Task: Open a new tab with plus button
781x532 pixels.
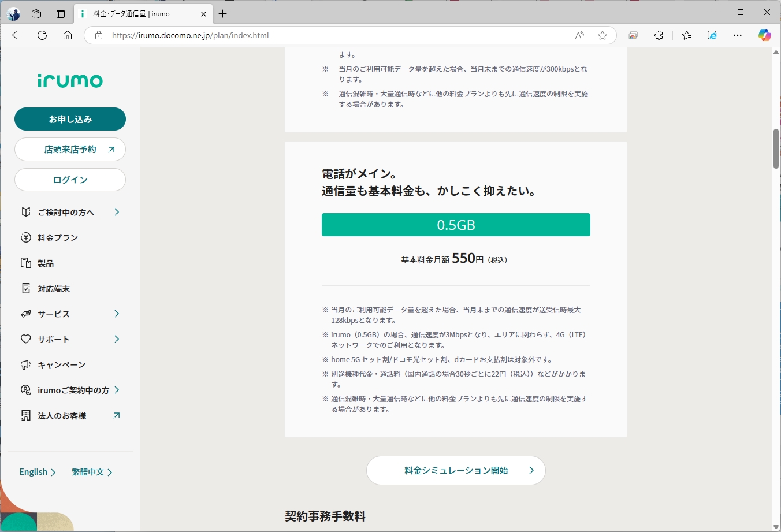Action: pos(223,13)
